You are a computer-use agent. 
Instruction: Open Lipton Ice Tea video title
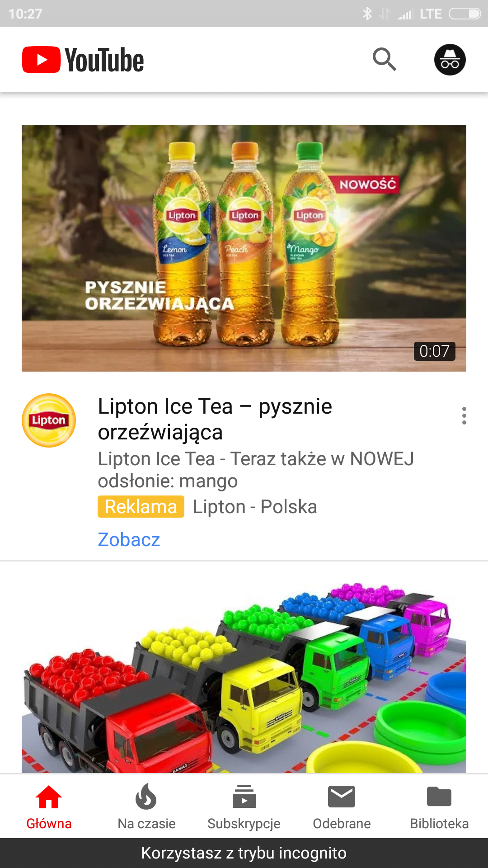coord(215,419)
